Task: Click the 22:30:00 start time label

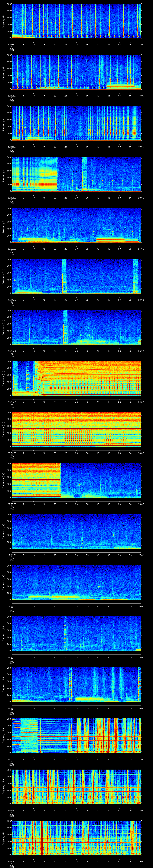Action: [12, 760]
